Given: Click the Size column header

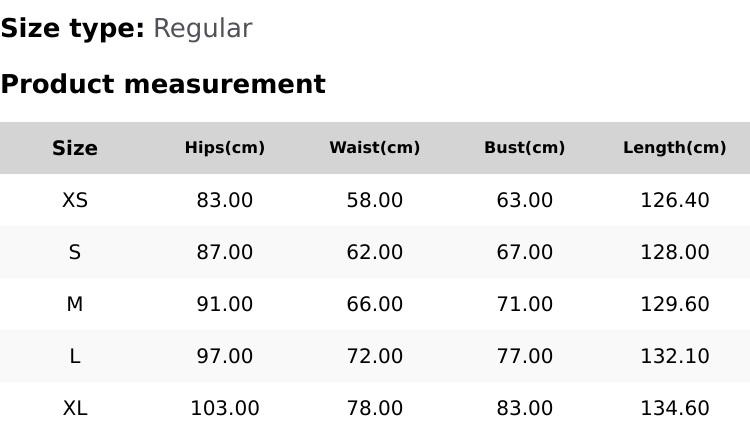Looking at the screenshot, I should coord(75,148).
